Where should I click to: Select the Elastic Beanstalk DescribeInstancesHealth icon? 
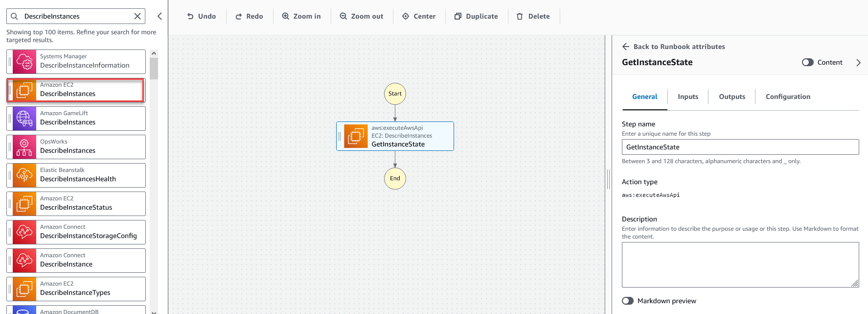click(x=24, y=175)
